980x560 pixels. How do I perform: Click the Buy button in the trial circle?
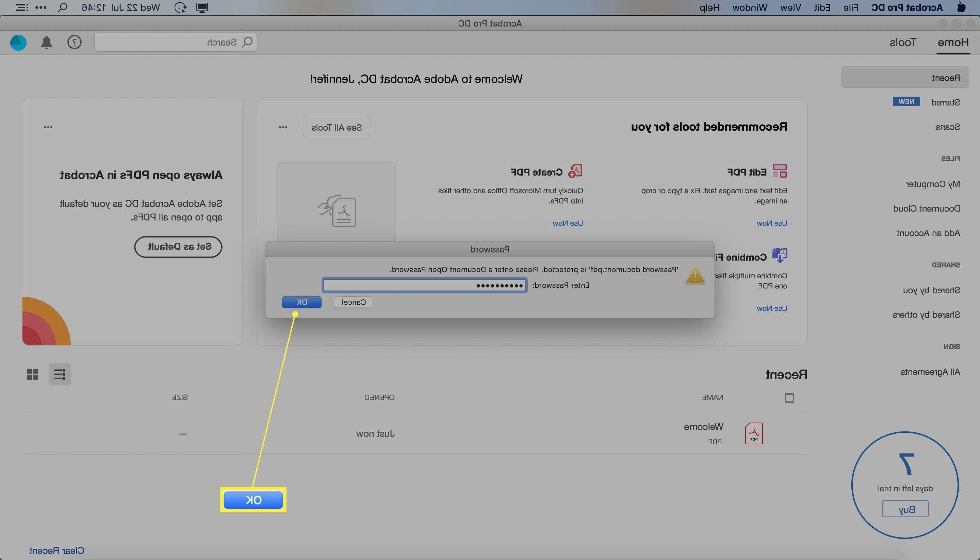[905, 509]
